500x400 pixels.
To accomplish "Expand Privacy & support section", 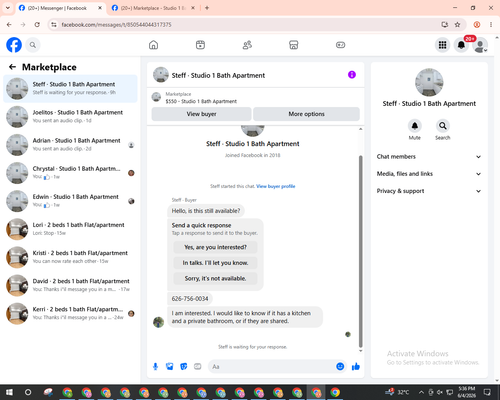I will coord(429,191).
